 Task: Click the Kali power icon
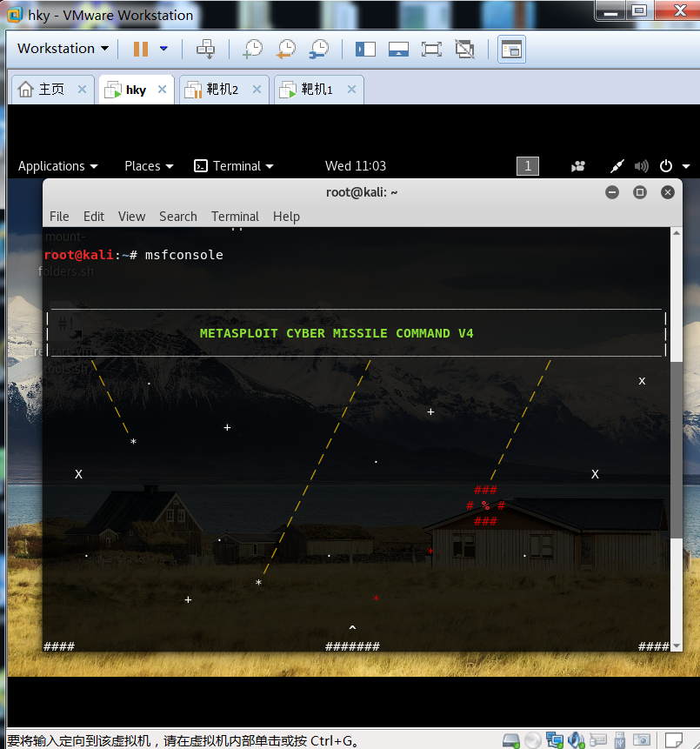pyautogui.click(x=665, y=166)
